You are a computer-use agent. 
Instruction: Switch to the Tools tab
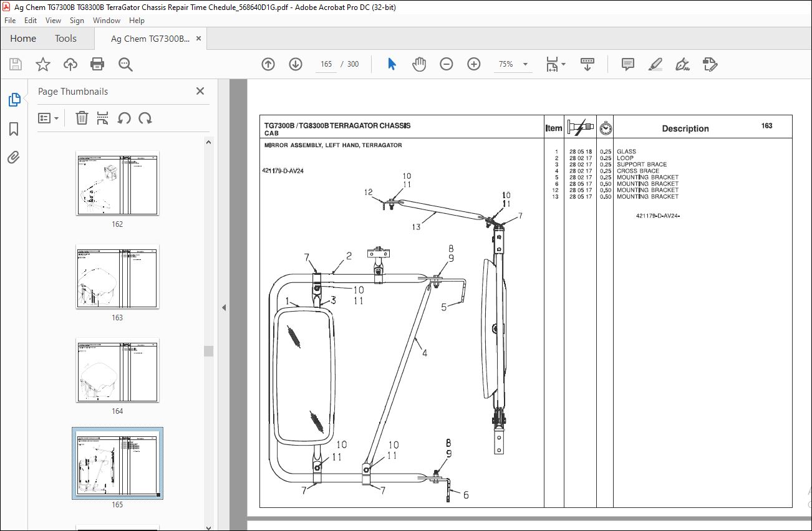coord(65,39)
